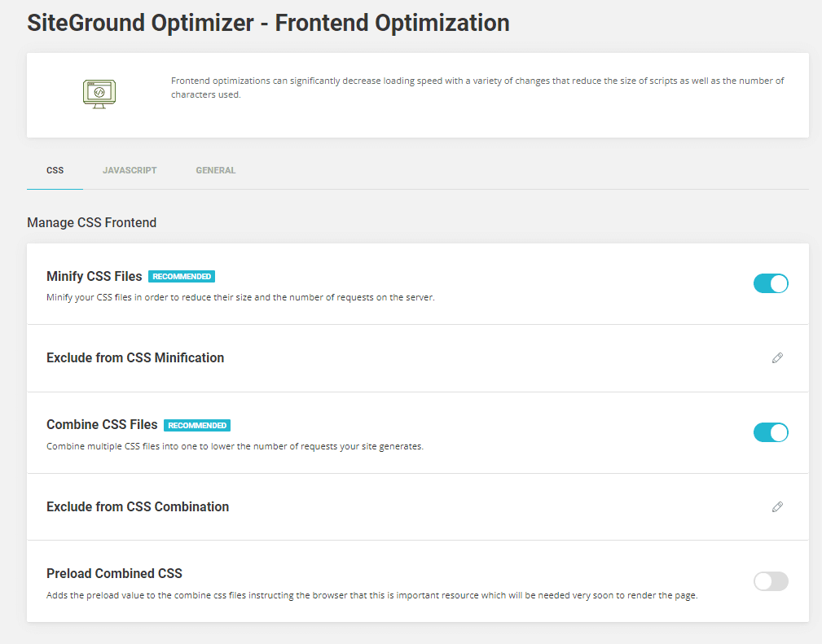Click the SiteGround Optimizer page title
This screenshot has height=644, width=822.
tap(268, 23)
